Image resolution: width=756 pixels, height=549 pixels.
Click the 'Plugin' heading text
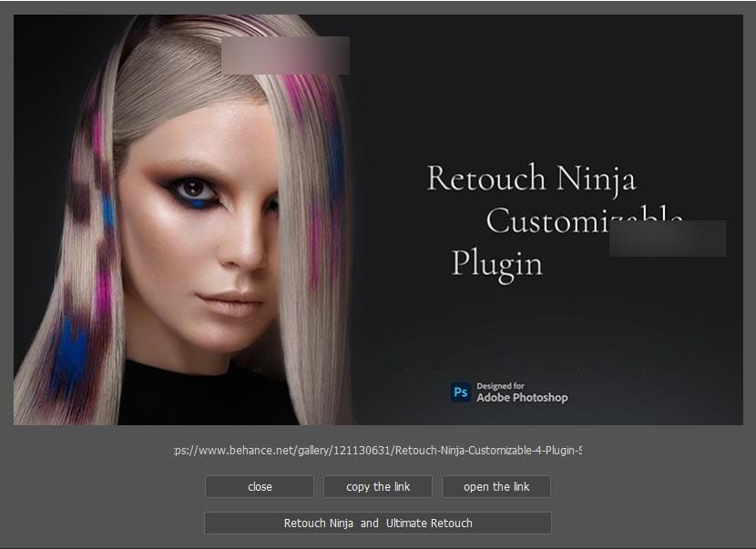498,264
